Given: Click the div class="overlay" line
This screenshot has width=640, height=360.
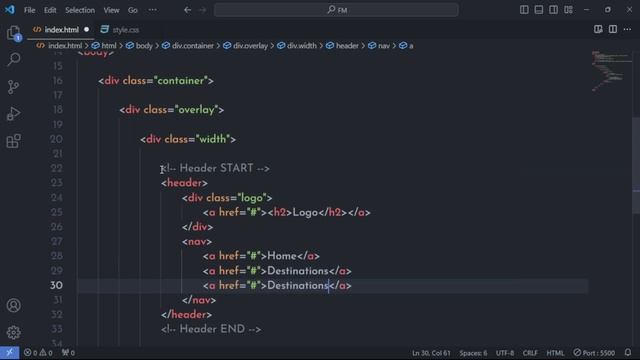Looking at the screenshot, I should coord(171,110).
